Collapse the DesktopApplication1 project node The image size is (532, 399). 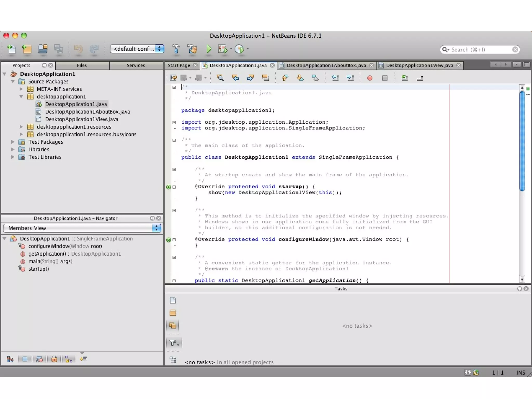[x=5, y=74]
